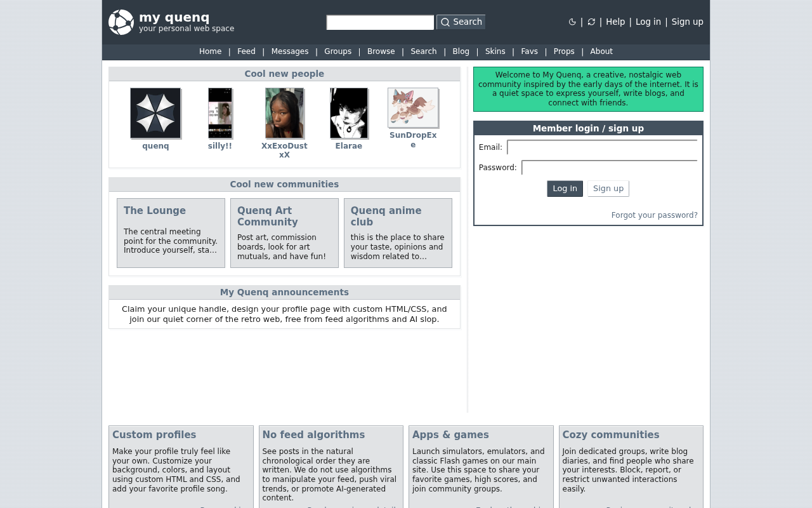This screenshot has width=812, height=508.
Task: Open XxExoDustxX profile avatar
Action: [x=284, y=113]
